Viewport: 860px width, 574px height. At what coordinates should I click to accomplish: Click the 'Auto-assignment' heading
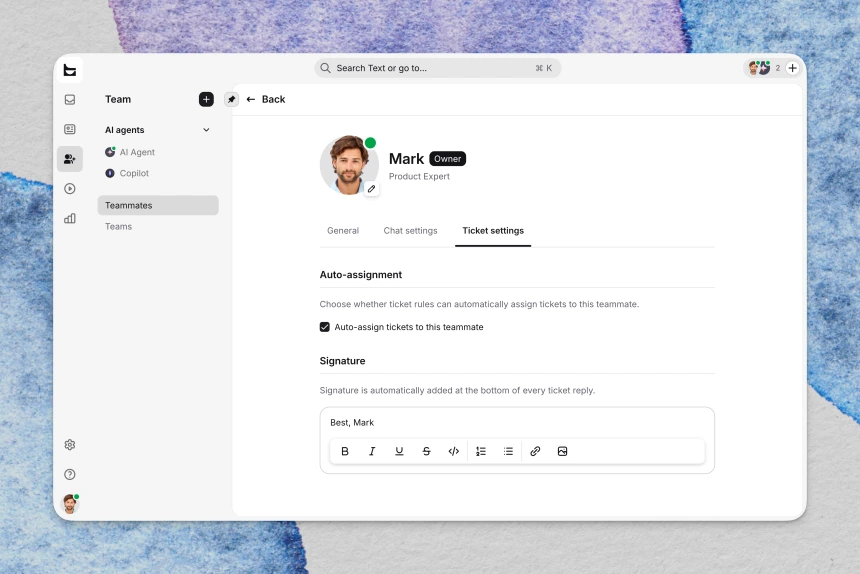(361, 275)
